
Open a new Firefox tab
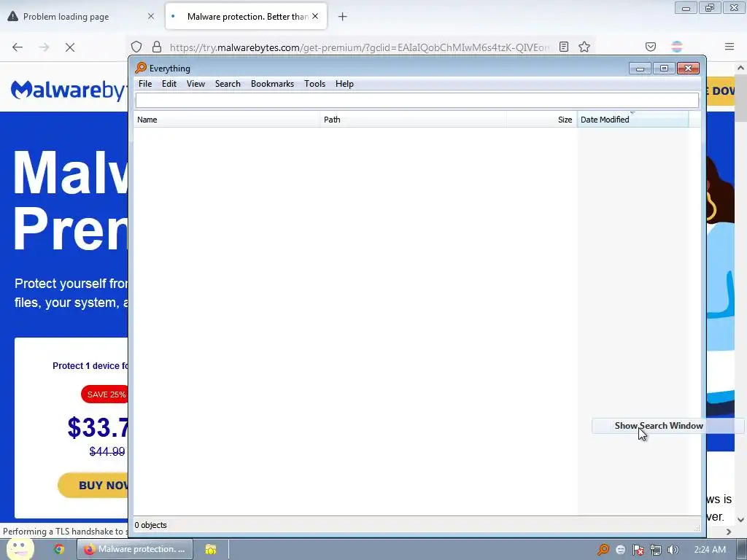pos(343,17)
